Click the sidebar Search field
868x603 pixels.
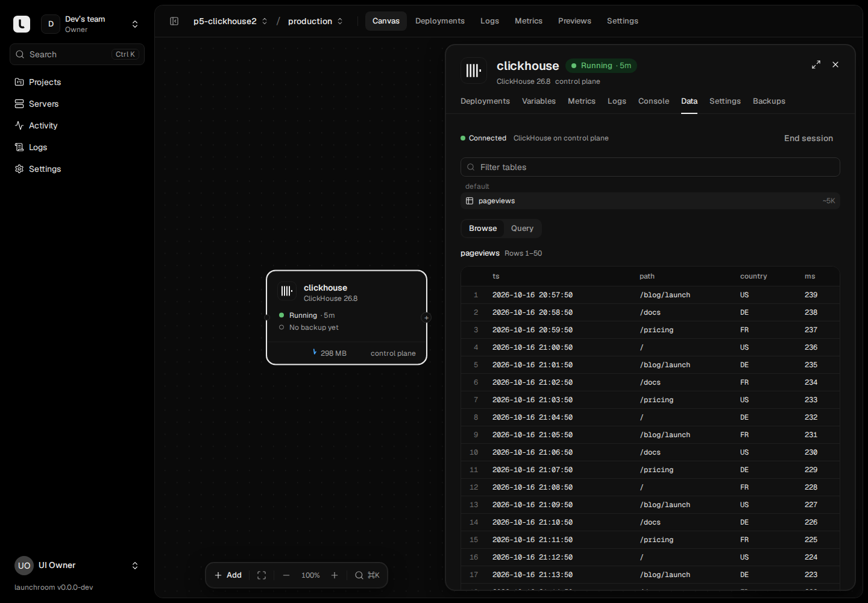pyautogui.click(x=77, y=54)
